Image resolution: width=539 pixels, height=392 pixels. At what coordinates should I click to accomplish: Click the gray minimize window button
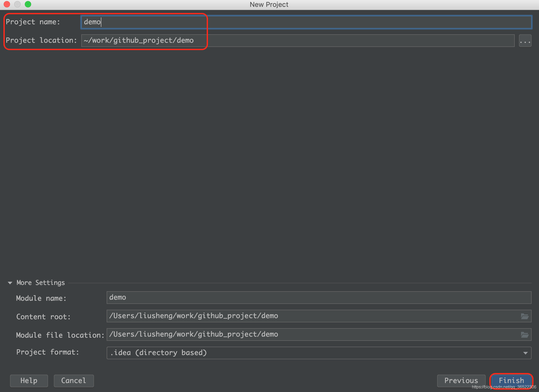17,4
